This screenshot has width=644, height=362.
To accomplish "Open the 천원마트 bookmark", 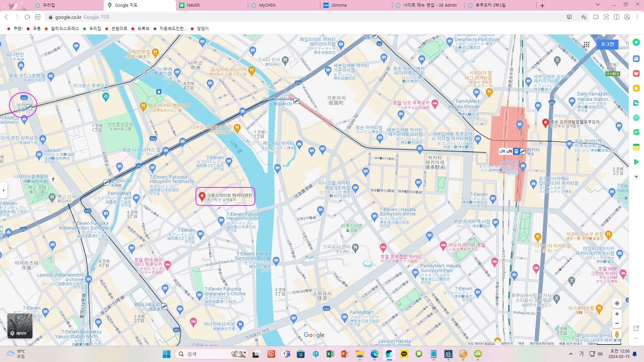I will [116, 29].
